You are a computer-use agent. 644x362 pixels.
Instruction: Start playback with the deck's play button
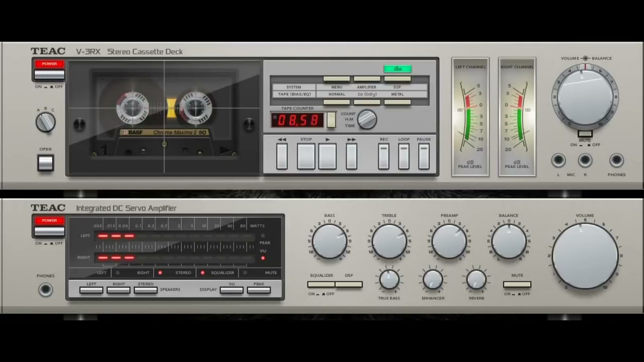(327, 156)
